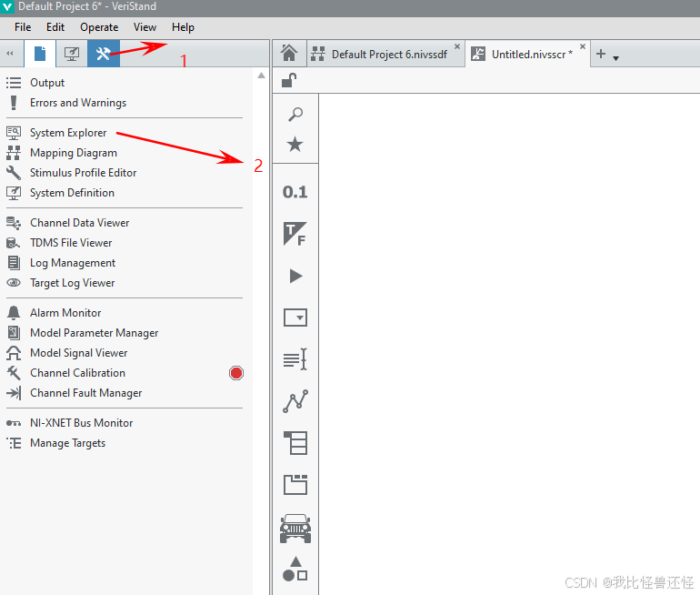Open 'Channel Data Viewer' label
Viewport: 700px width, 595px height.
[x=79, y=223]
